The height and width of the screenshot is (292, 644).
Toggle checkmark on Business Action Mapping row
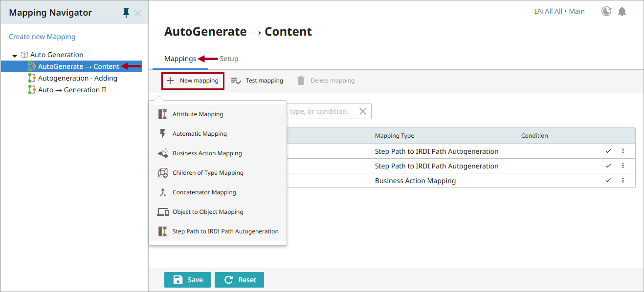[x=608, y=181]
